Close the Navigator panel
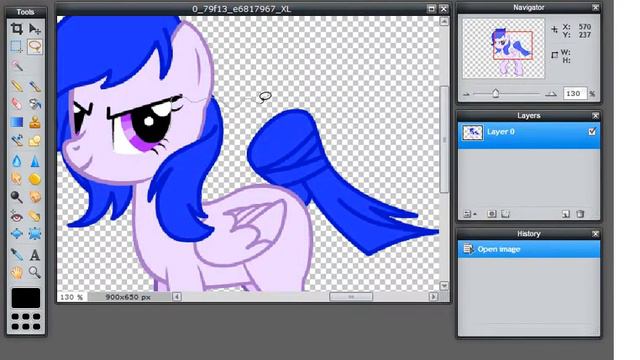 [595, 8]
